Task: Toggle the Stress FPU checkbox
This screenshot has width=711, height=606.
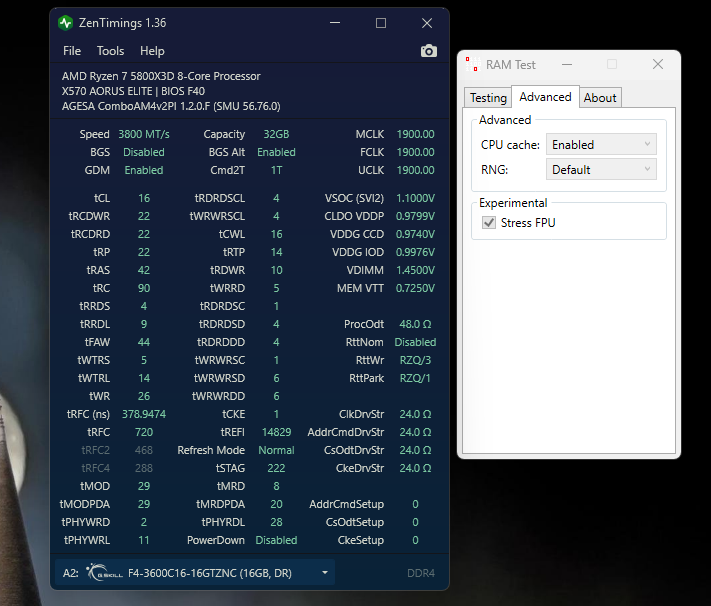Action: click(489, 223)
